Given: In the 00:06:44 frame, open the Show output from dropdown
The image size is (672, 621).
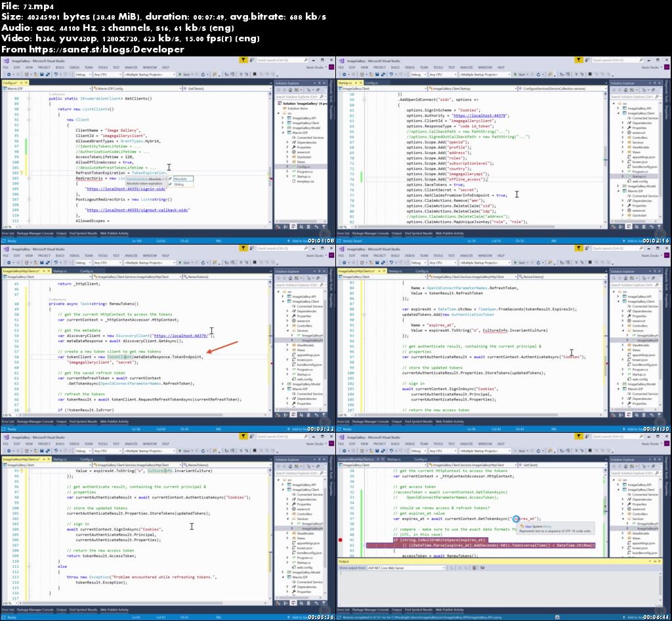Looking at the screenshot, I should pyautogui.click(x=406, y=568).
